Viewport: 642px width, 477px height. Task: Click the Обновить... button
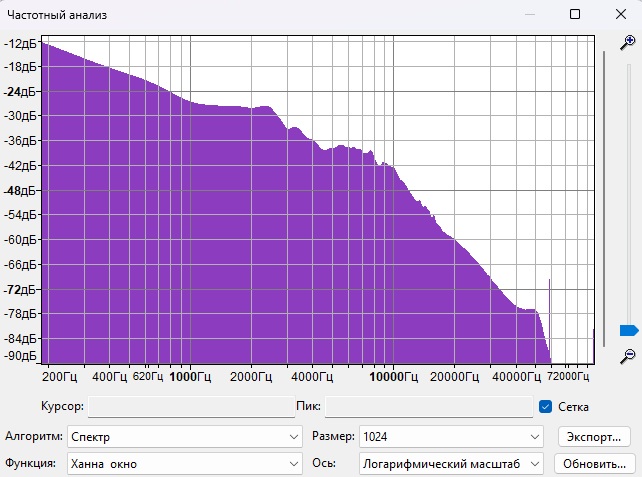tap(594, 464)
